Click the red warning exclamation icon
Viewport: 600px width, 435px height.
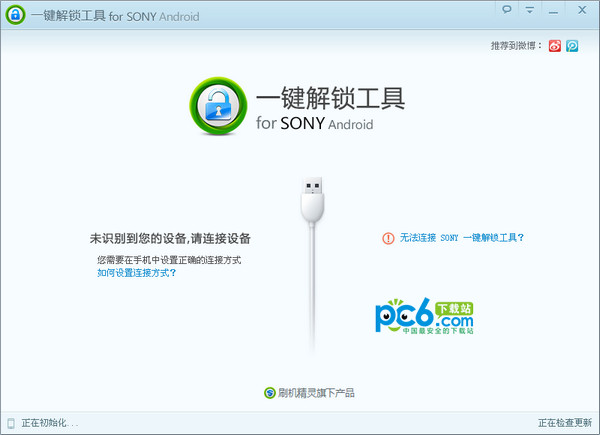pos(388,238)
